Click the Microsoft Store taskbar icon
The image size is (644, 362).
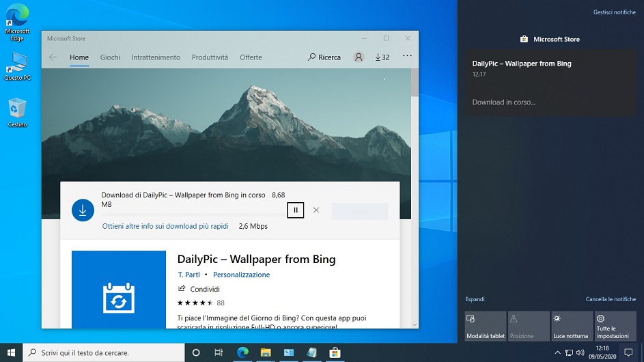point(335,352)
